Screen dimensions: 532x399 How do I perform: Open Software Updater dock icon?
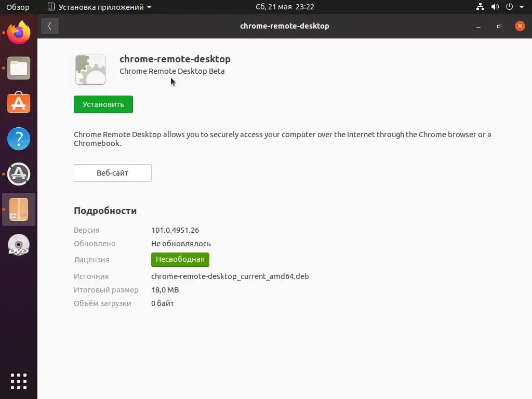tap(19, 174)
